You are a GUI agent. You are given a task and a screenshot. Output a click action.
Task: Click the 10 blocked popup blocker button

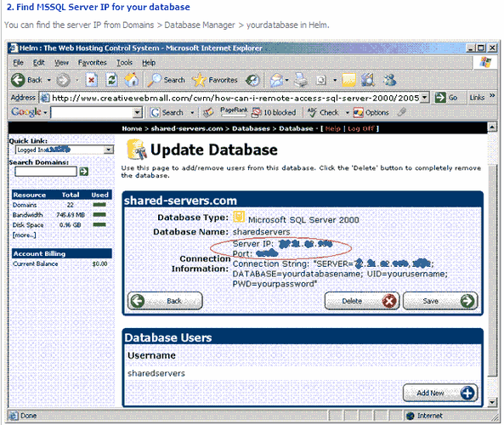[274, 112]
